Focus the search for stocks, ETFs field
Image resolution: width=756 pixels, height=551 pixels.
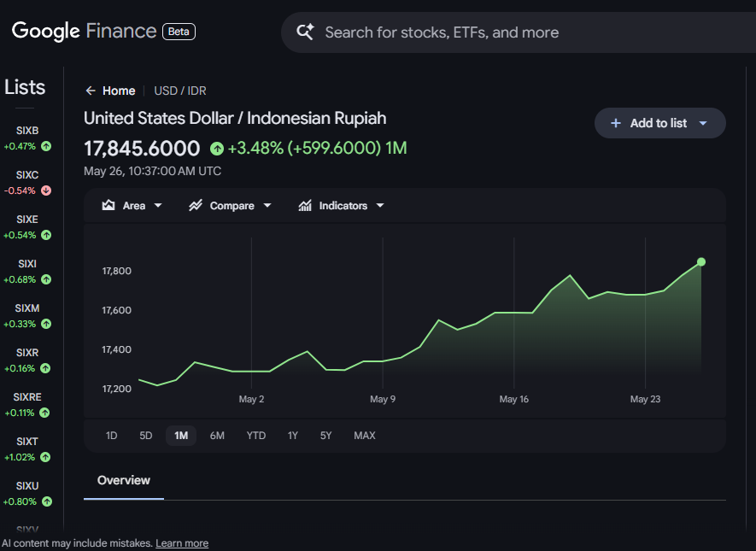coord(519,32)
